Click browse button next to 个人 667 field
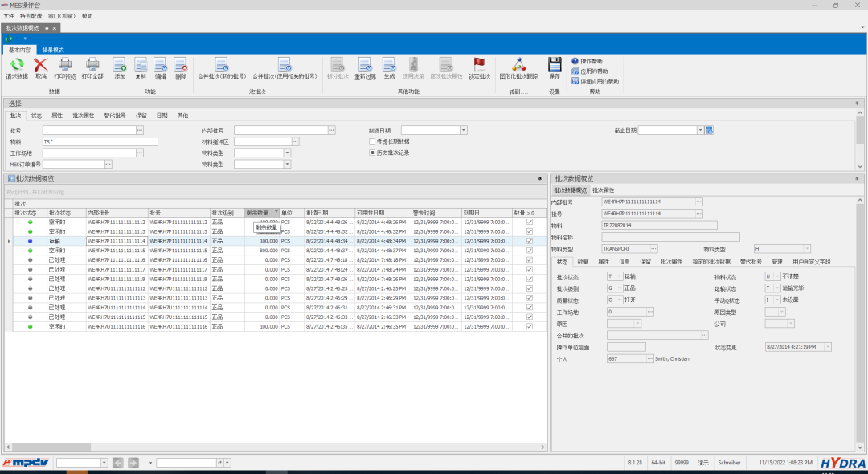This screenshot has width=868, height=474. pyautogui.click(x=650, y=359)
